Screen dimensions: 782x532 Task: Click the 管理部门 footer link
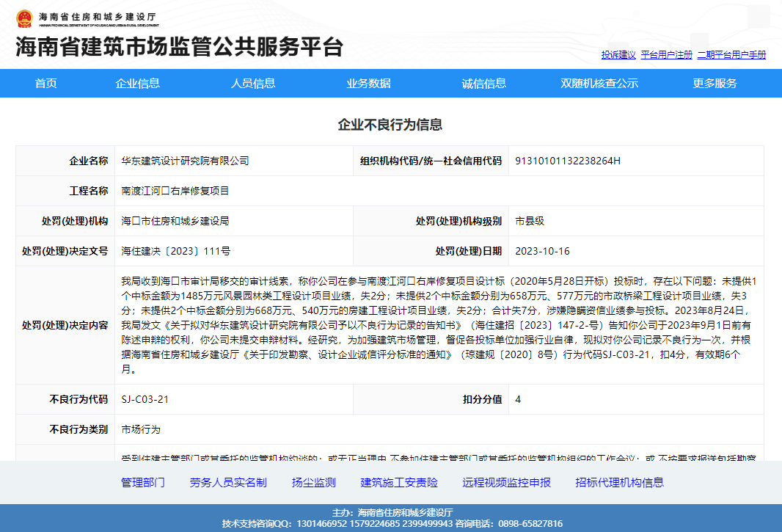tap(143, 482)
